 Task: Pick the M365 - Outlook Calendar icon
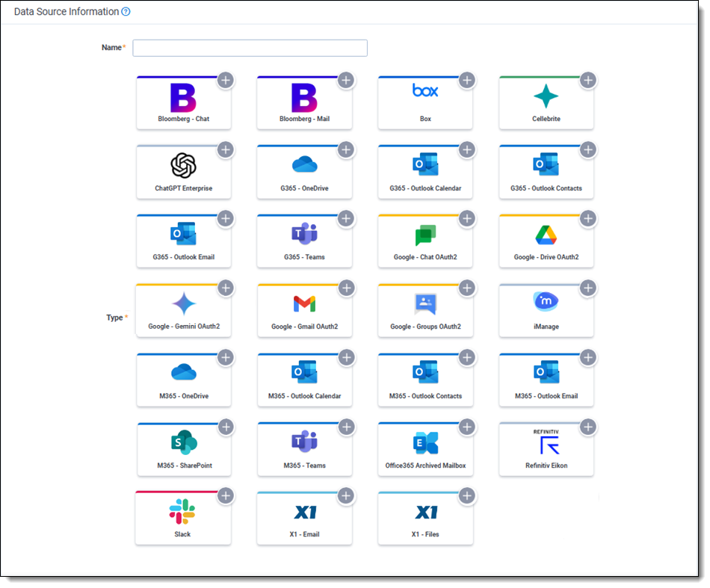pos(304,372)
